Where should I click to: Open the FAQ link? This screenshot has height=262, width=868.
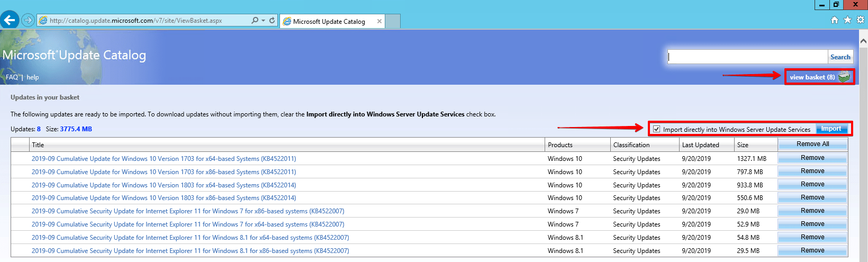click(x=12, y=77)
